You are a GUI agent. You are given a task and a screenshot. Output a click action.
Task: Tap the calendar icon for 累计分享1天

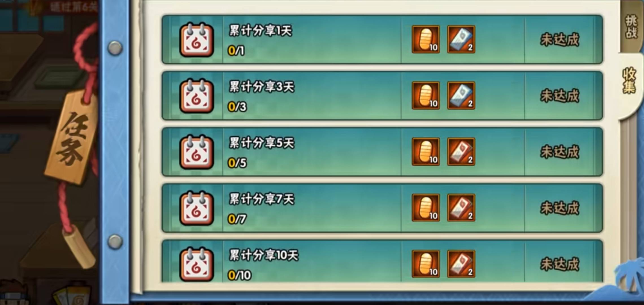[197, 40]
